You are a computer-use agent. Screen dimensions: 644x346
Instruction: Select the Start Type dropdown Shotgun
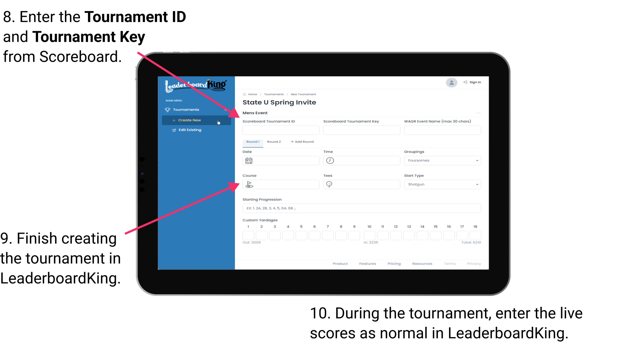pos(442,184)
